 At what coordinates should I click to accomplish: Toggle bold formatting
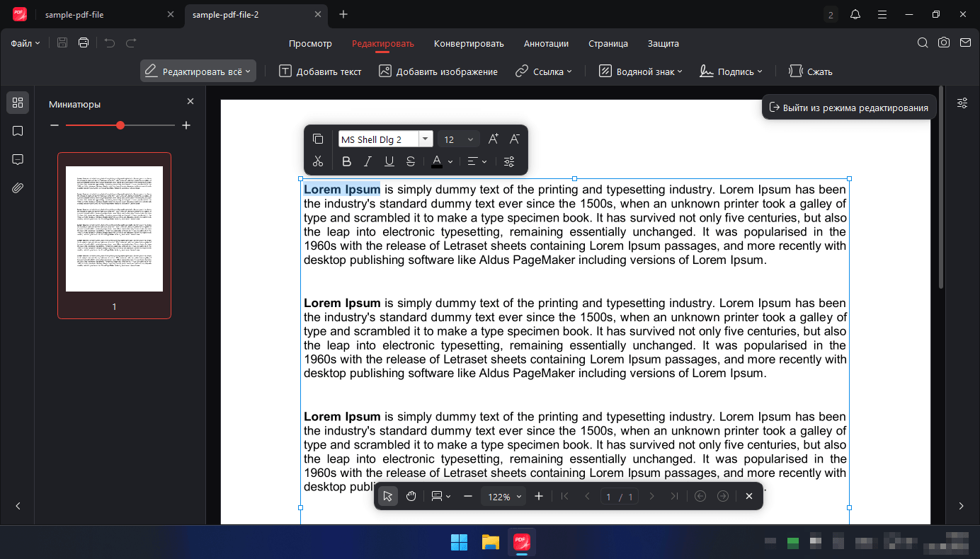[x=346, y=161]
